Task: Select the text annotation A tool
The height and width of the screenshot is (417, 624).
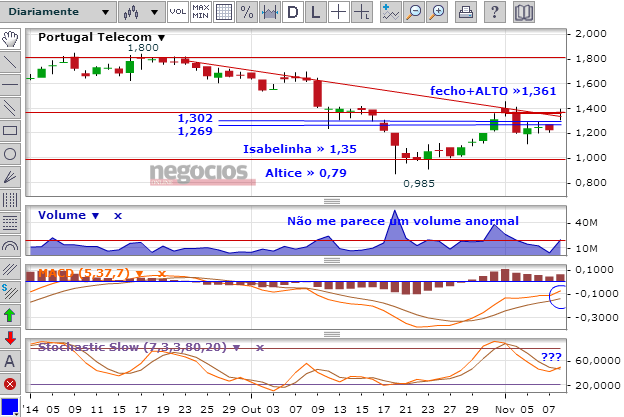Action: tap(10, 361)
